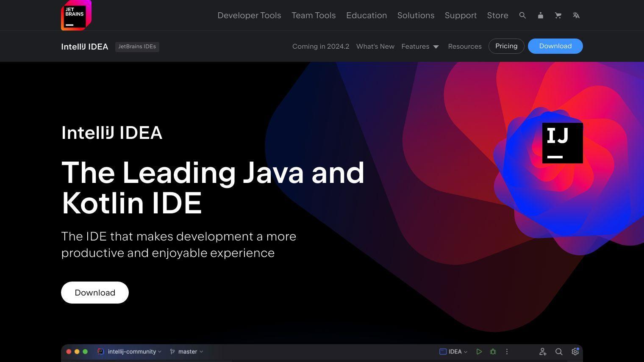Image resolution: width=644 pixels, height=362 pixels.
Task: Open the site search magnifier icon
Action: coord(522,15)
